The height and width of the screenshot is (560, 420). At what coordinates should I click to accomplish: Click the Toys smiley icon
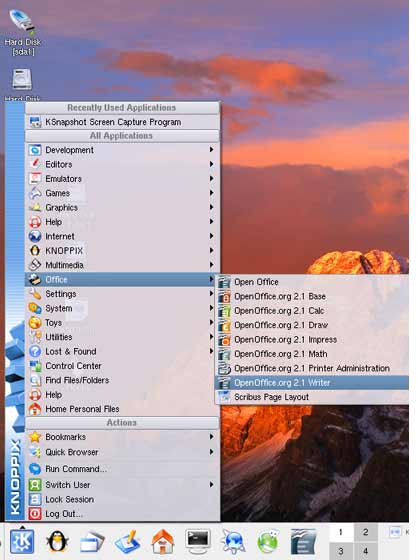coord(35,323)
